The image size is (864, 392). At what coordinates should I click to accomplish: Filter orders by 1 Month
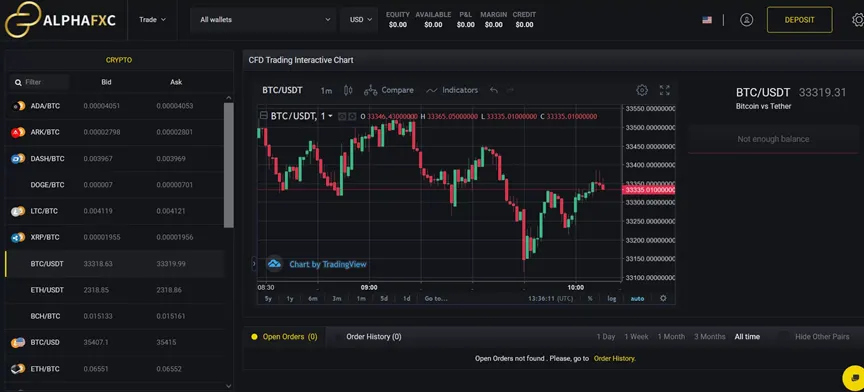pos(671,336)
